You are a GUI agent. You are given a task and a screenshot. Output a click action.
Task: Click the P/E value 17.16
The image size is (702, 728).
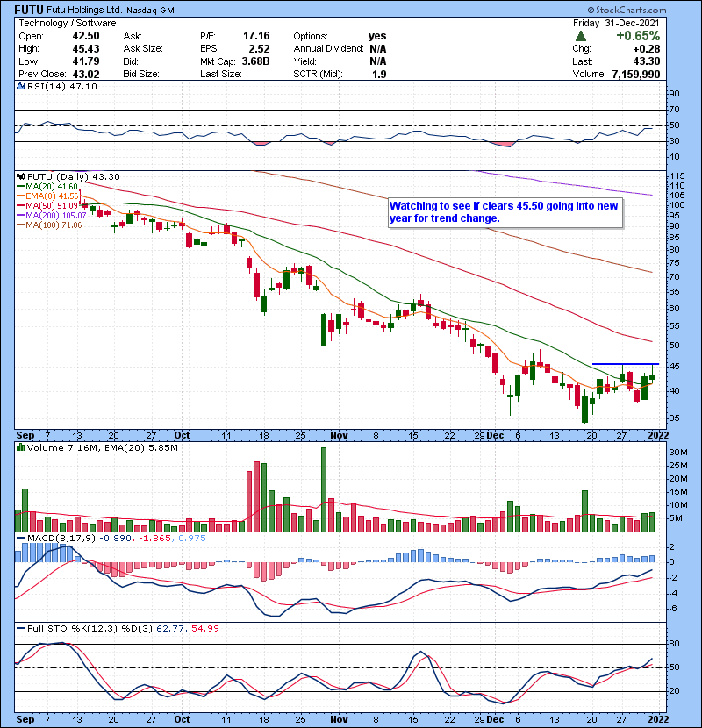256,36
